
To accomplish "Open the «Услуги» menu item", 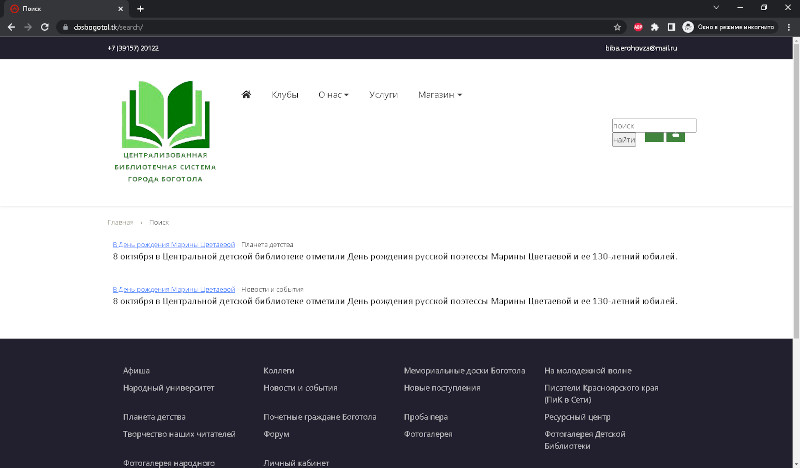I will (383, 94).
